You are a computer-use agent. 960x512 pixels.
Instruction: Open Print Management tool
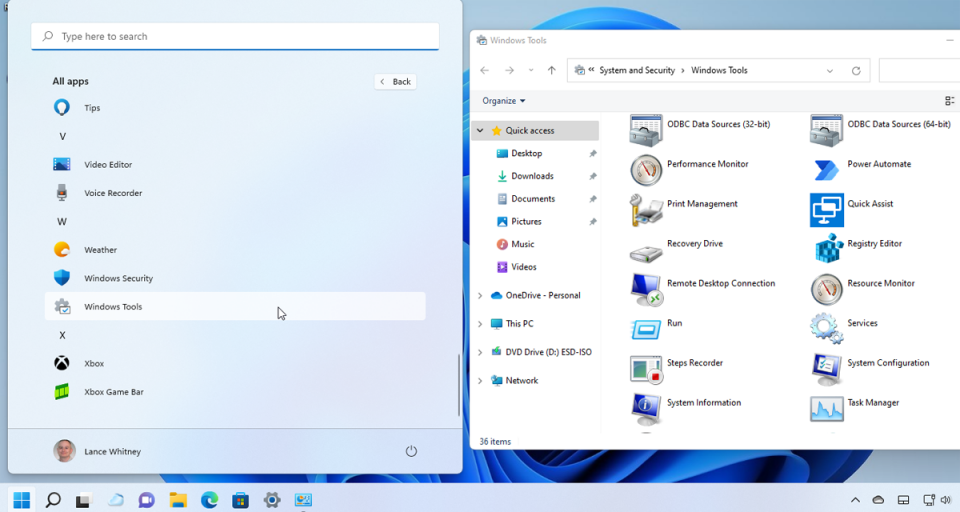point(684,209)
